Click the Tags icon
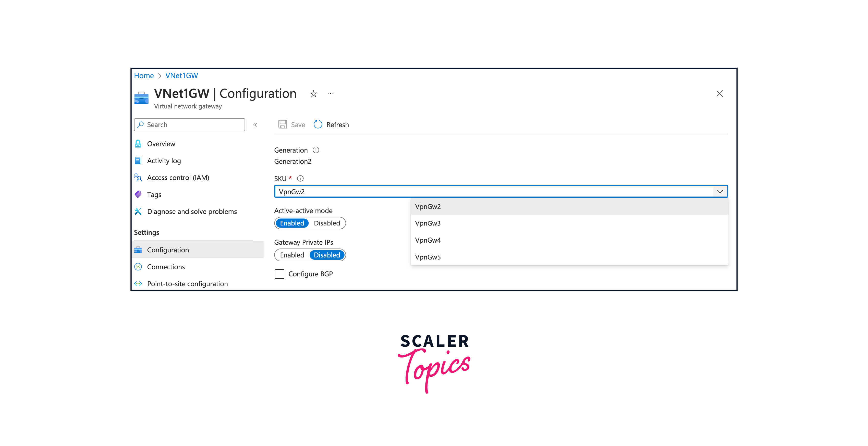This screenshot has height=446, width=868. [139, 193]
